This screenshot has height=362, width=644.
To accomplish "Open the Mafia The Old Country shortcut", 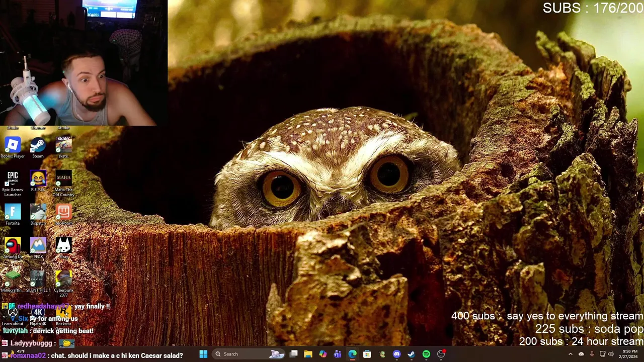I will tap(63, 184).
